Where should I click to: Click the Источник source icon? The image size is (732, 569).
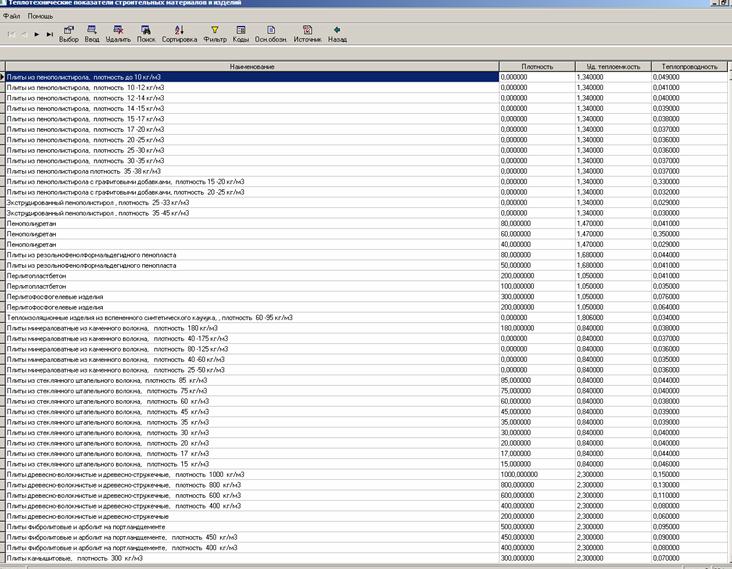click(307, 31)
